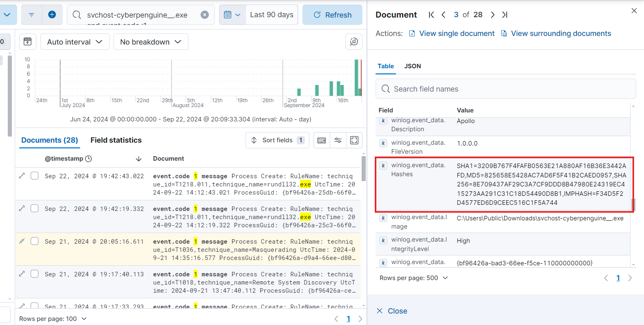Click next page arrow in documents table
Viewport: 644px width, 325px height.
pyautogui.click(x=360, y=319)
